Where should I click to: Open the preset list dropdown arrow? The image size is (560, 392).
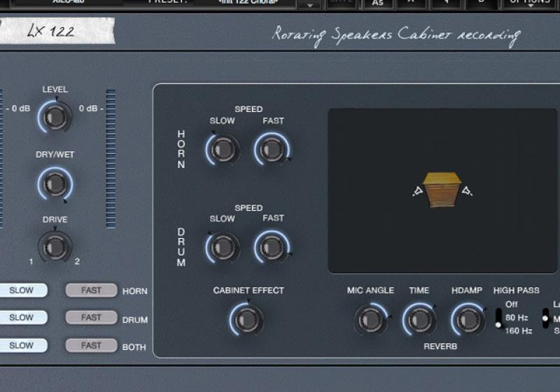coord(309,4)
